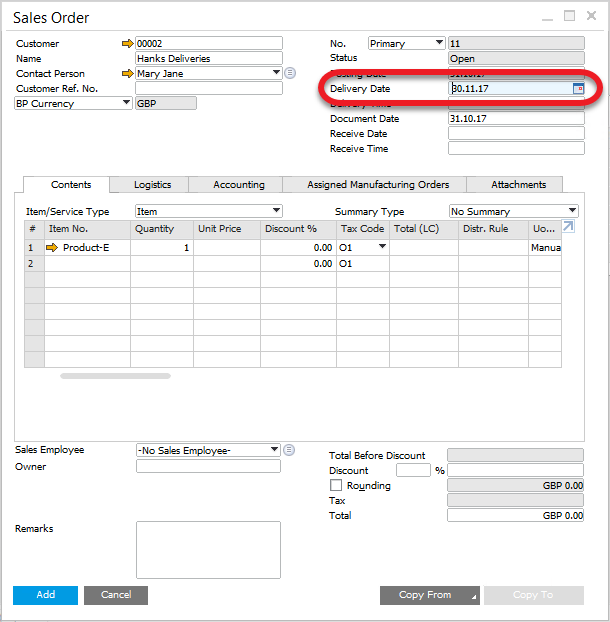Screen dimensions: 610x622
Task: Switch to the Logistics tab
Action: [x=153, y=185]
